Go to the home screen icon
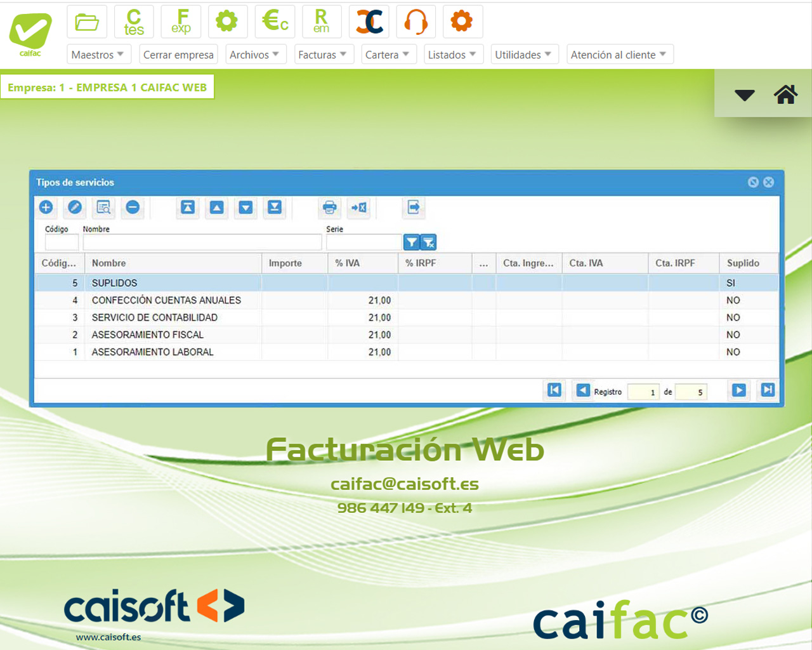 tap(785, 95)
